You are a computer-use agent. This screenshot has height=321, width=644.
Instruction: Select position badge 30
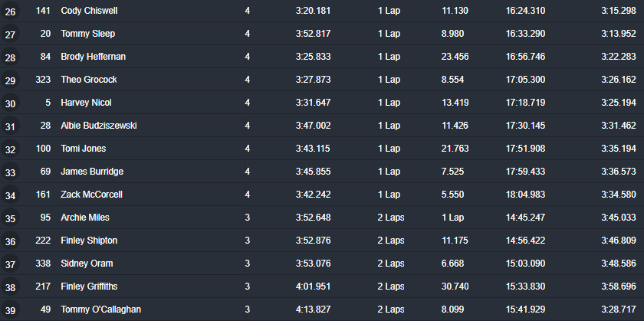10,103
